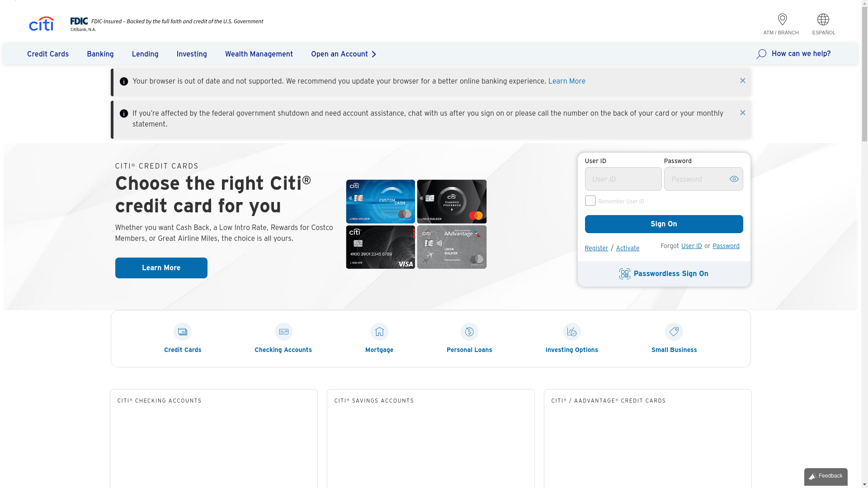
Task: Select the Custom Cash card image
Action: click(x=380, y=202)
